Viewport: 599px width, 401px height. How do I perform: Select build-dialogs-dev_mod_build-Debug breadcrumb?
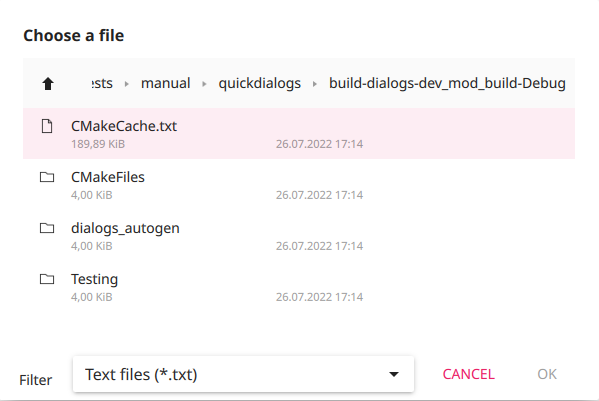447,83
